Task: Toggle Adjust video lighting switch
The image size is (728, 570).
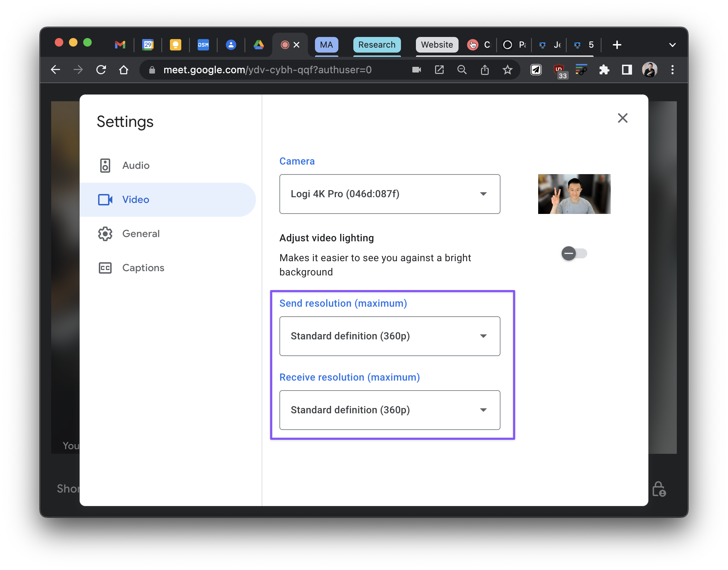Action: (574, 253)
